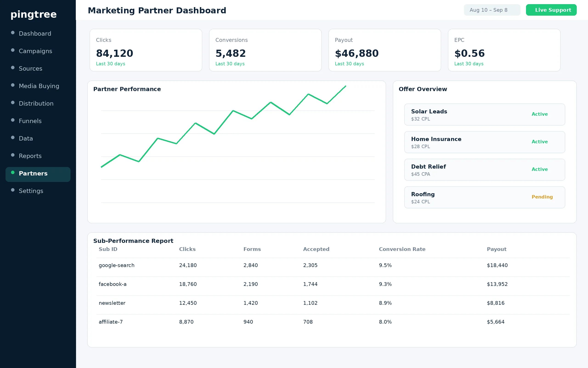
Task: Open the Home Insurance offer
Action: point(484,142)
